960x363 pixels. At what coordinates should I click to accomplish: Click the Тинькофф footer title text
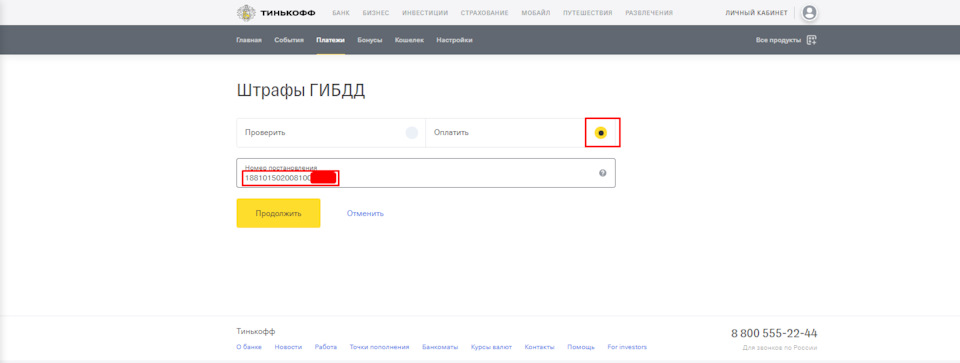pyautogui.click(x=256, y=331)
